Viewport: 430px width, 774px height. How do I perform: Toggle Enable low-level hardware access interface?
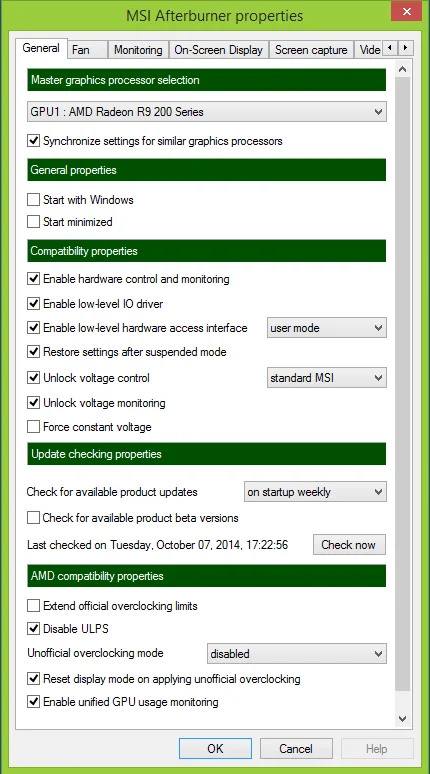click(x=34, y=328)
